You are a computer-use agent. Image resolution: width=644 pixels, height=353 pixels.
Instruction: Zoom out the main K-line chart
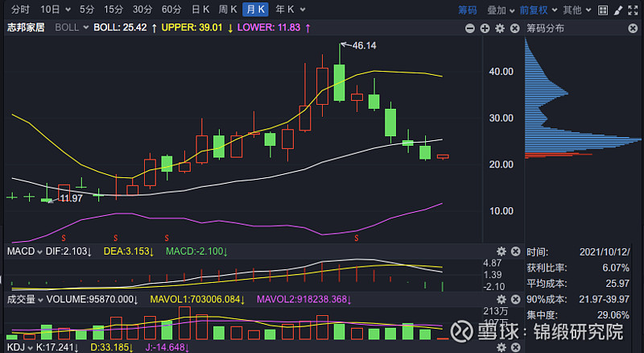pos(471,27)
